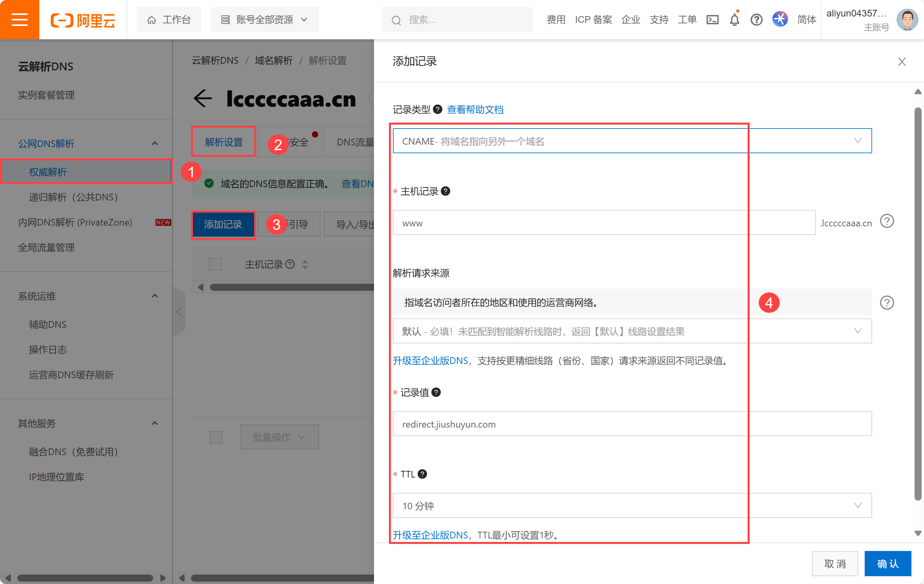Screen dimensions: 924x584
Task: Open ICP filing menu
Action: click(x=594, y=20)
